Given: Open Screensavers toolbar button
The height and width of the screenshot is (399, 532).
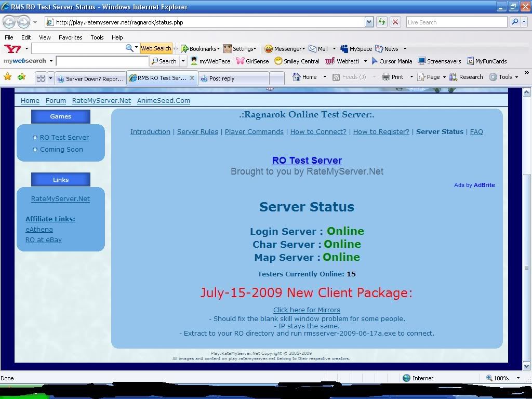Looking at the screenshot, I should (440, 61).
